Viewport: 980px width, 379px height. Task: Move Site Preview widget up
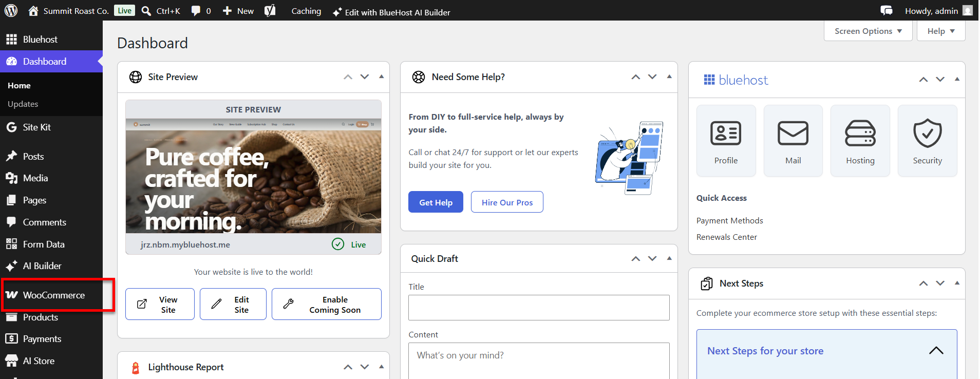(348, 77)
